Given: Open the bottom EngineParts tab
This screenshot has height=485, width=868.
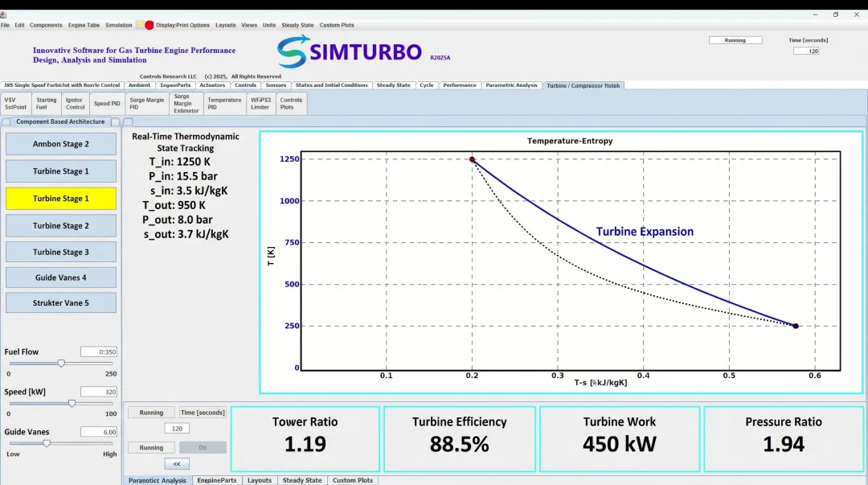Looking at the screenshot, I should pyautogui.click(x=217, y=480).
